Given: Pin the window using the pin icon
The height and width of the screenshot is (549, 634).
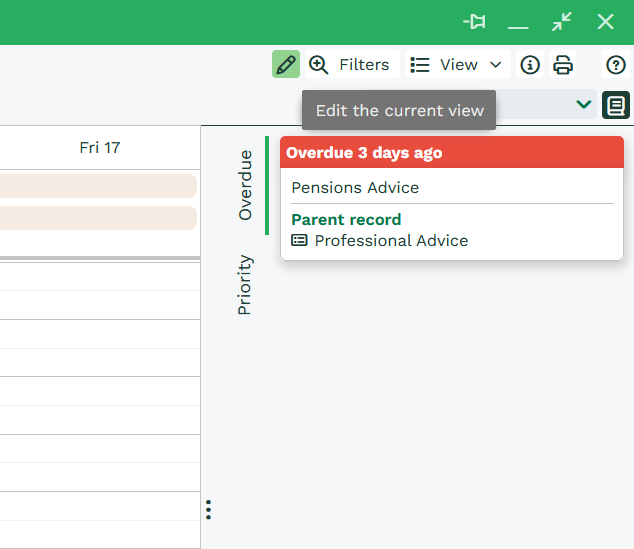Looking at the screenshot, I should tap(474, 22).
